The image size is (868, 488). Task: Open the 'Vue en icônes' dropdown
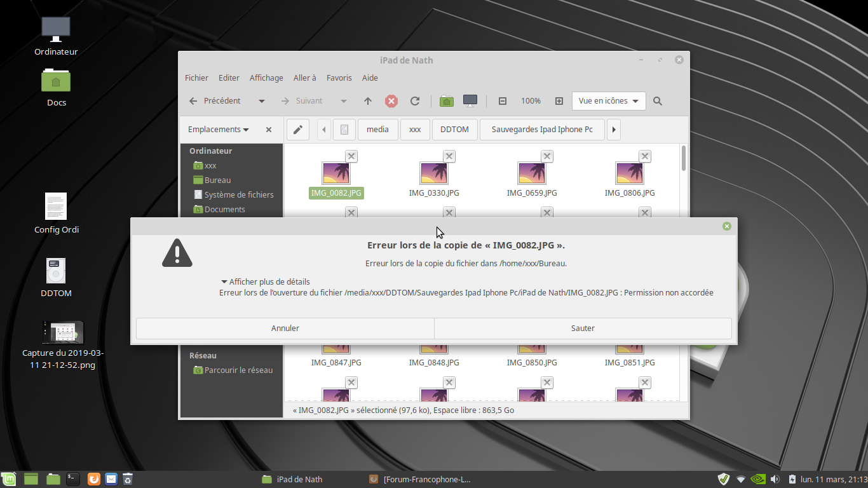[x=609, y=101]
